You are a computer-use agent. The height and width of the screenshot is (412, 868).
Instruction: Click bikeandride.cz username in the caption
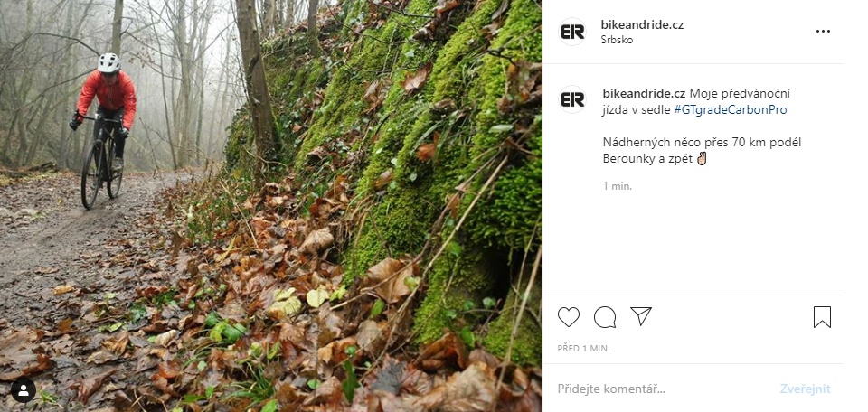[642, 93]
